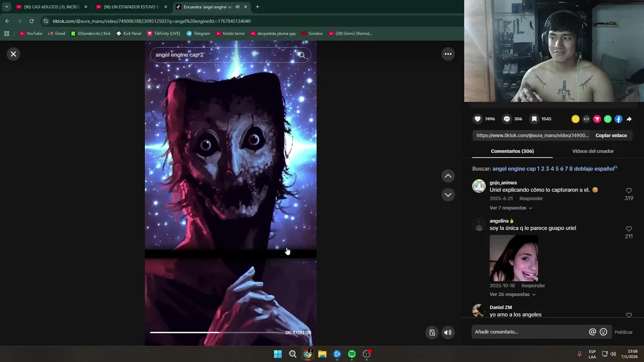The width and height of the screenshot is (644, 362).
Task: Mute tab via speaker icon on TikTok tab
Action: tap(237, 7)
